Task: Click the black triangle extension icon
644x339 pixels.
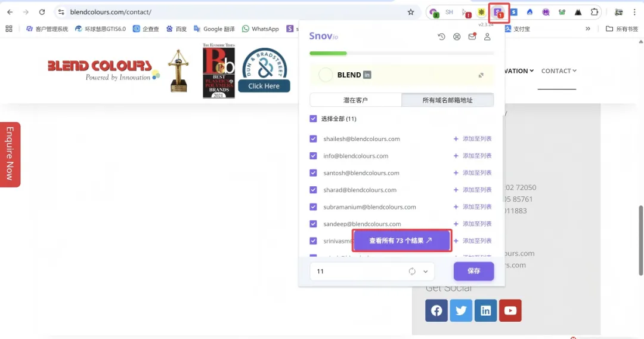Action: 578,12
